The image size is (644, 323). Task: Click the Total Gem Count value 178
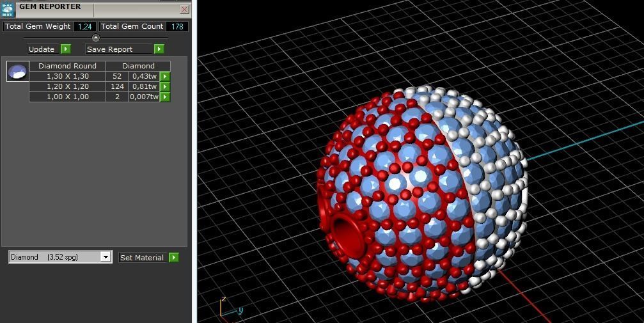[x=177, y=26]
